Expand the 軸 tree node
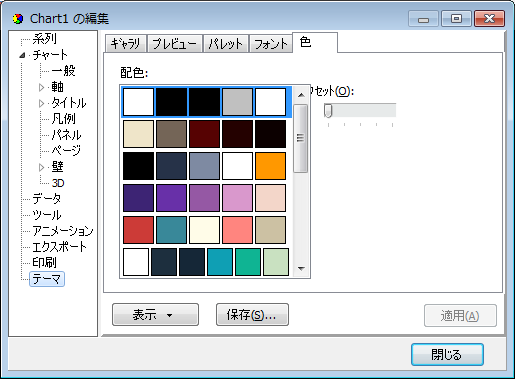Image resolution: width=515 pixels, height=379 pixels. pos(41,87)
